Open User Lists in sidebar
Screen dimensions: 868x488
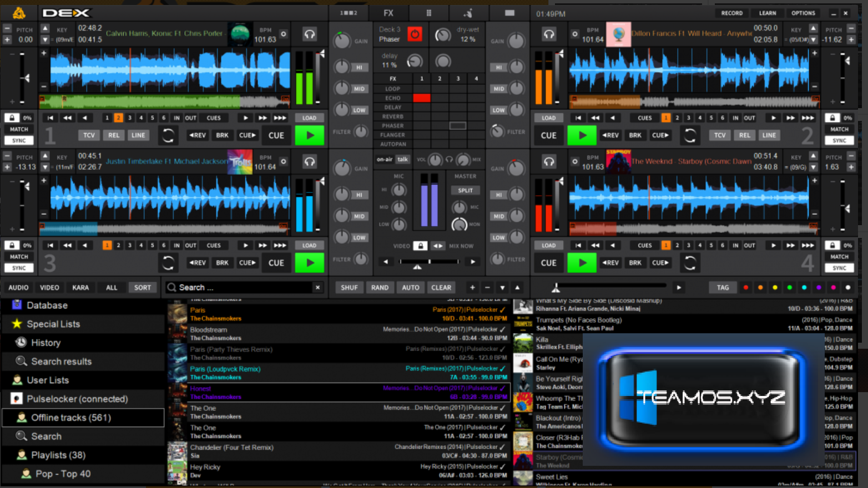(83, 380)
